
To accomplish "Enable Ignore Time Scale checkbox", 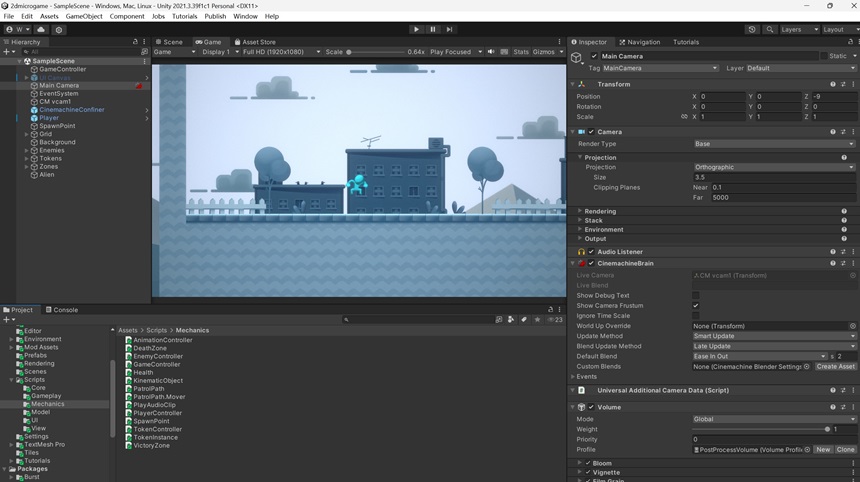I will click(x=696, y=316).
